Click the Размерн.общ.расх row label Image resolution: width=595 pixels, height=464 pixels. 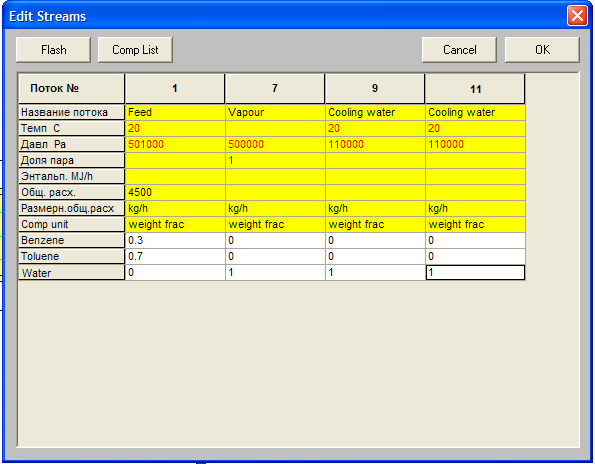tap(71, 208)
